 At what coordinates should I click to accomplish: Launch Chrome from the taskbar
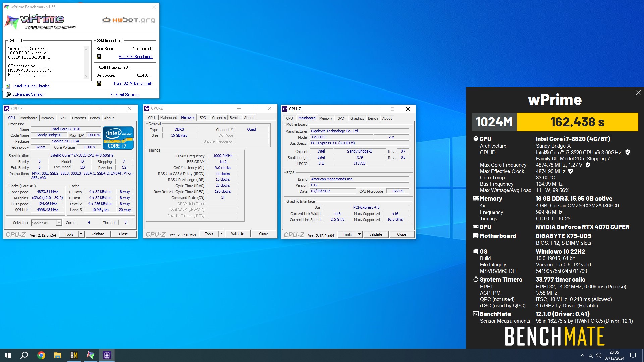coord(41,355)
